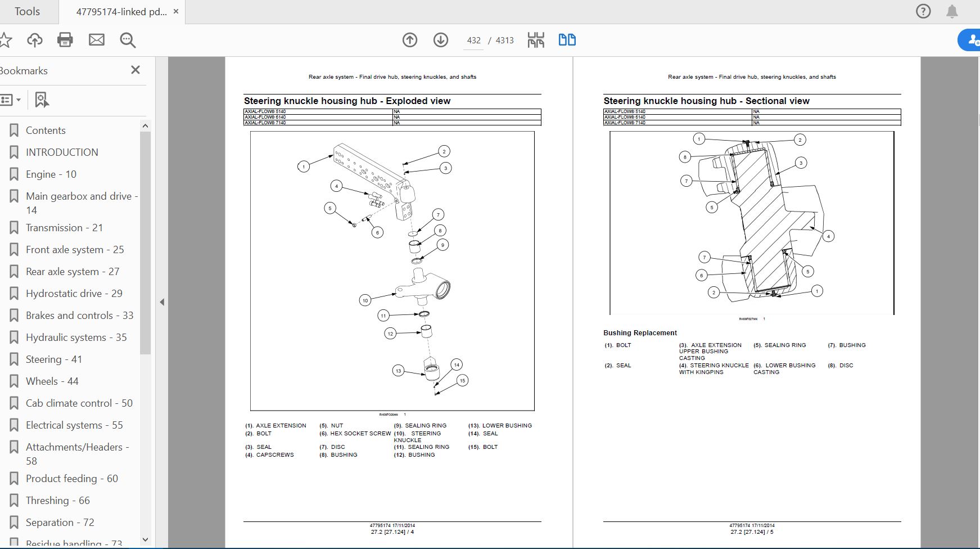
Task: Open notifications bell
Action: [x=952, y=11]
